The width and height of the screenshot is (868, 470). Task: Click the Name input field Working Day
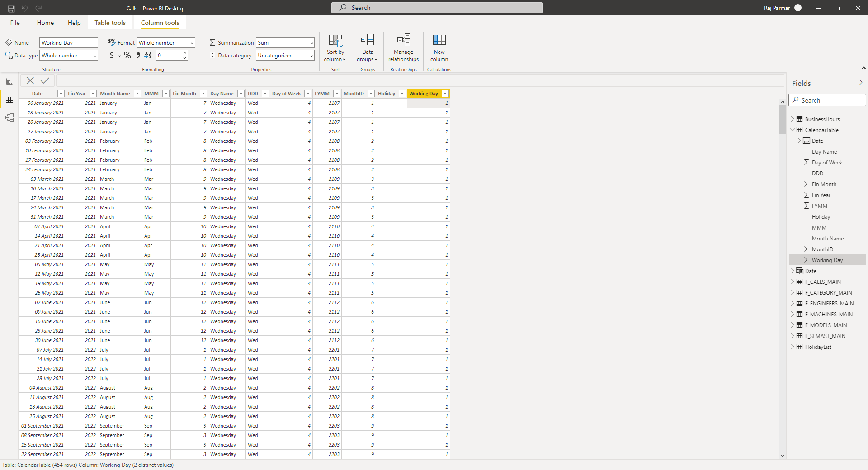(x=69, y=42)
